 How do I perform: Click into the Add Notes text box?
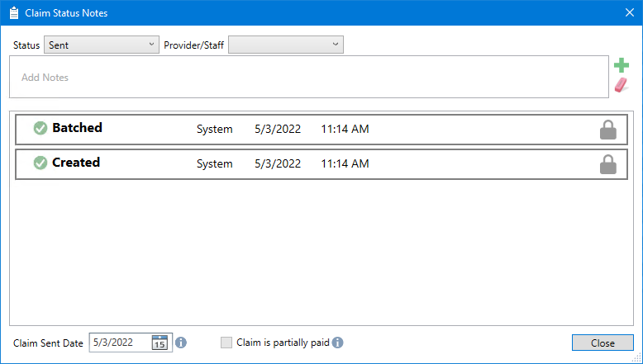[x=309, y=77]
